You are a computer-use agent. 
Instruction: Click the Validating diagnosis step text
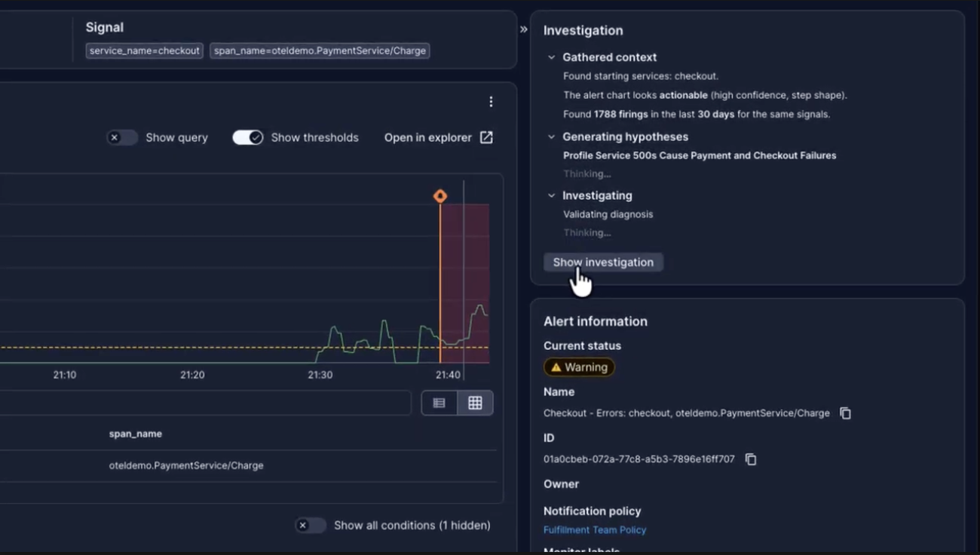(608, 214)
